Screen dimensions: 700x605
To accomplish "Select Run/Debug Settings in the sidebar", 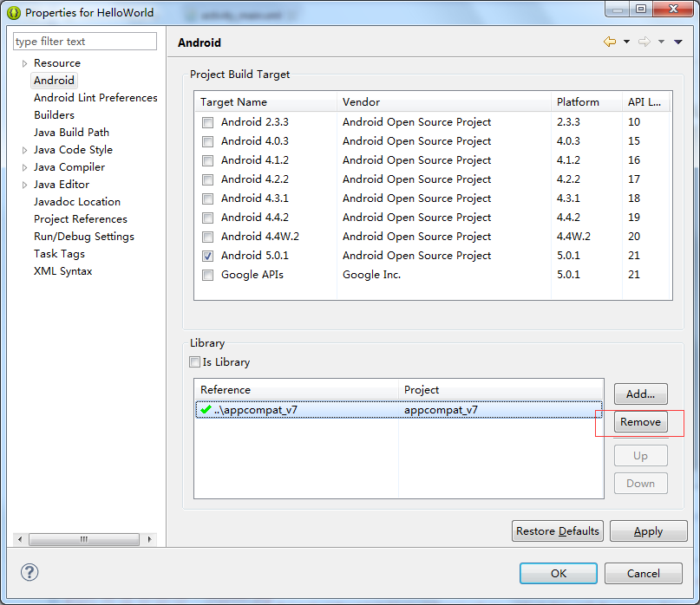I will tap(83, 236).
